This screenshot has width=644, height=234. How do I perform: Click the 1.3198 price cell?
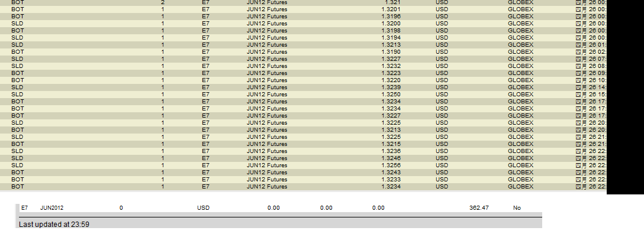click(x=391, y=30)
